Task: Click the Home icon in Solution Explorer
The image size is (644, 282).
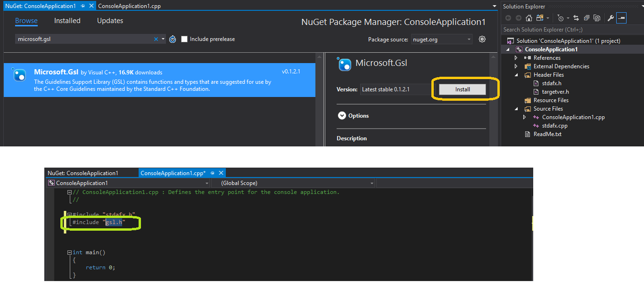Action: (528, 18)
